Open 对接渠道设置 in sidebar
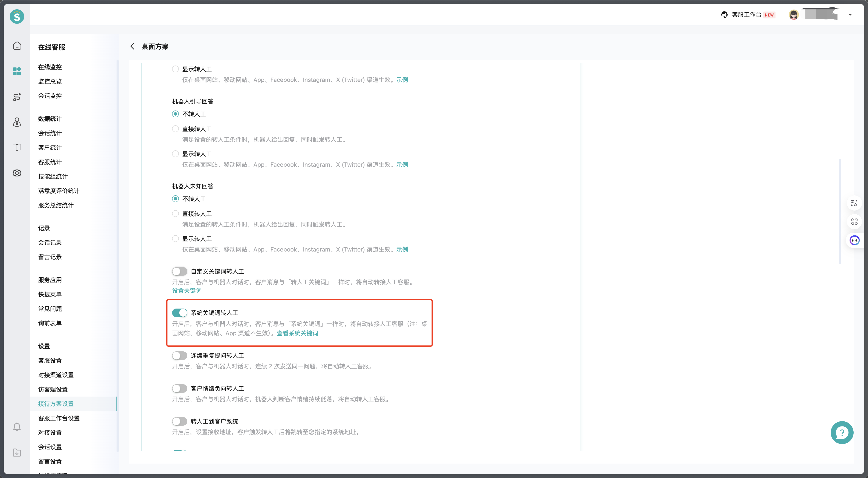Viewport: 868px width, 478px height. point(56,375)
